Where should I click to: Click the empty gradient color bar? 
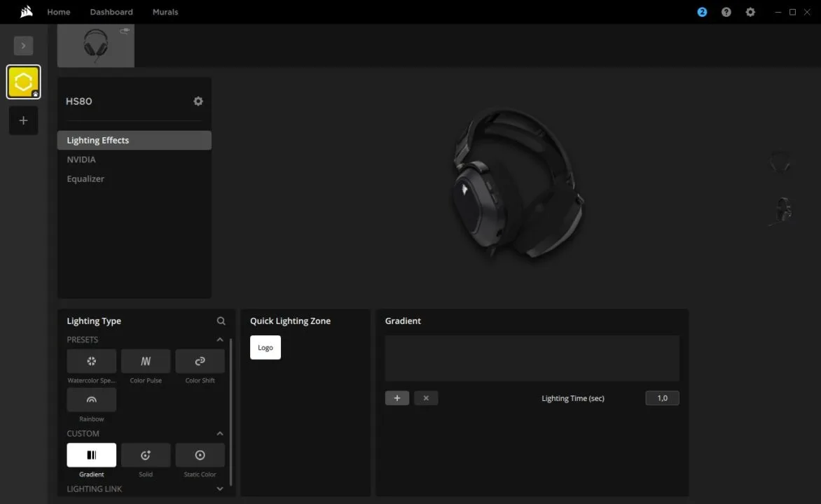[532, 358]
